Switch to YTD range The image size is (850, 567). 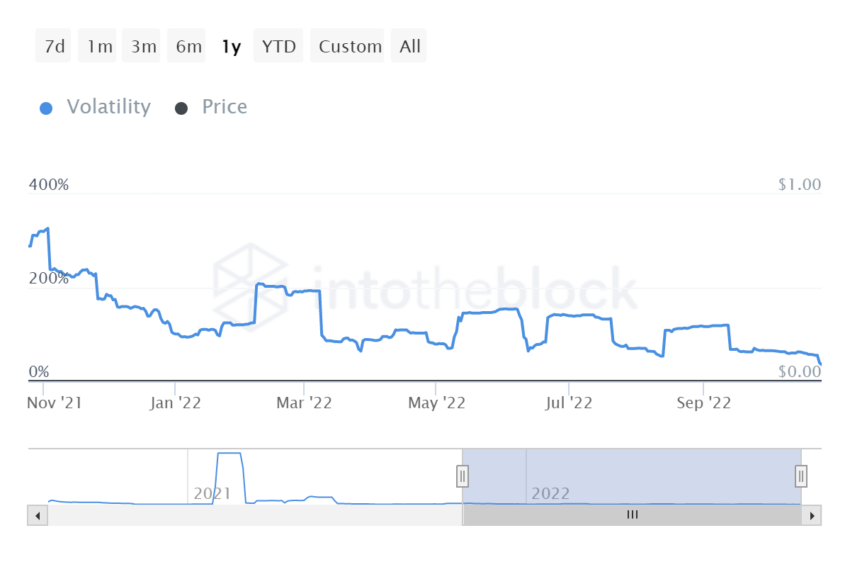click(x=279, y=46)
